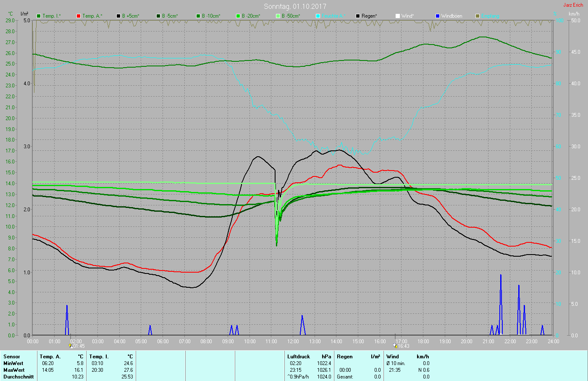Click the white Wind legend square
588x381 pixels.
(398, 16)
